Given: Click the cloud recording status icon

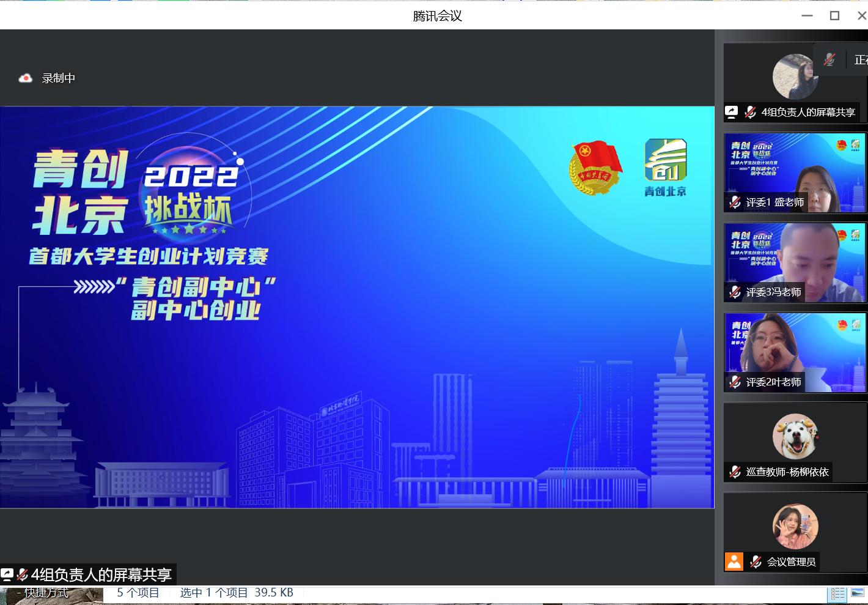Looking at the screenshot, I should 26,78.
